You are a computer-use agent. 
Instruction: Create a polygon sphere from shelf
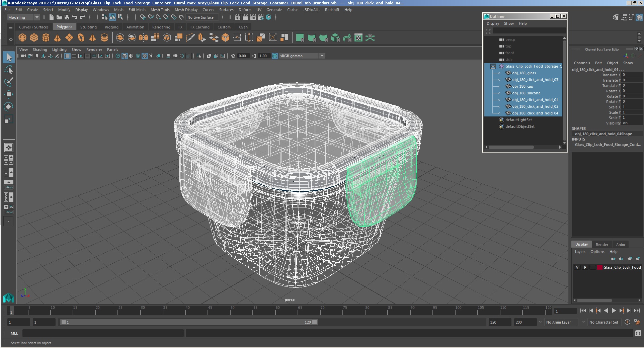pyautogui.click(x=22, y=38)
